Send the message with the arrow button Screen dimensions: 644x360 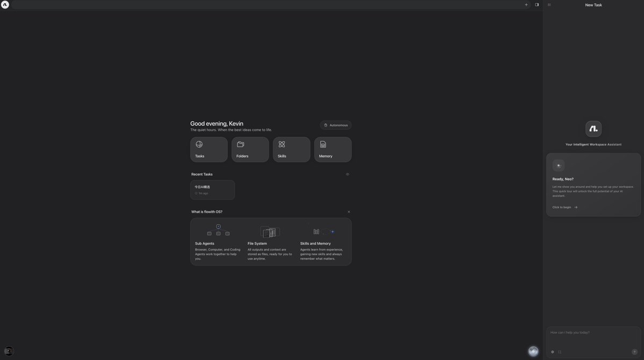[634, 352]
